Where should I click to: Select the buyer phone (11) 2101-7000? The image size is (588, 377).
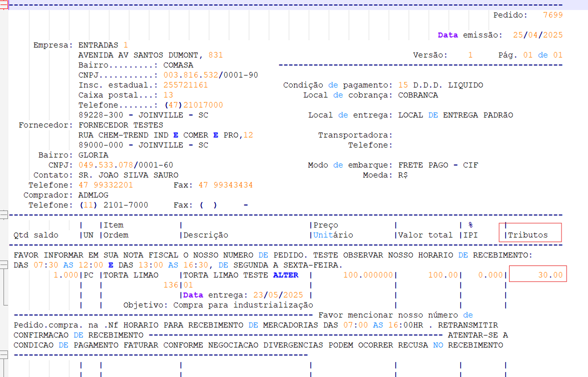pos(114,205)
